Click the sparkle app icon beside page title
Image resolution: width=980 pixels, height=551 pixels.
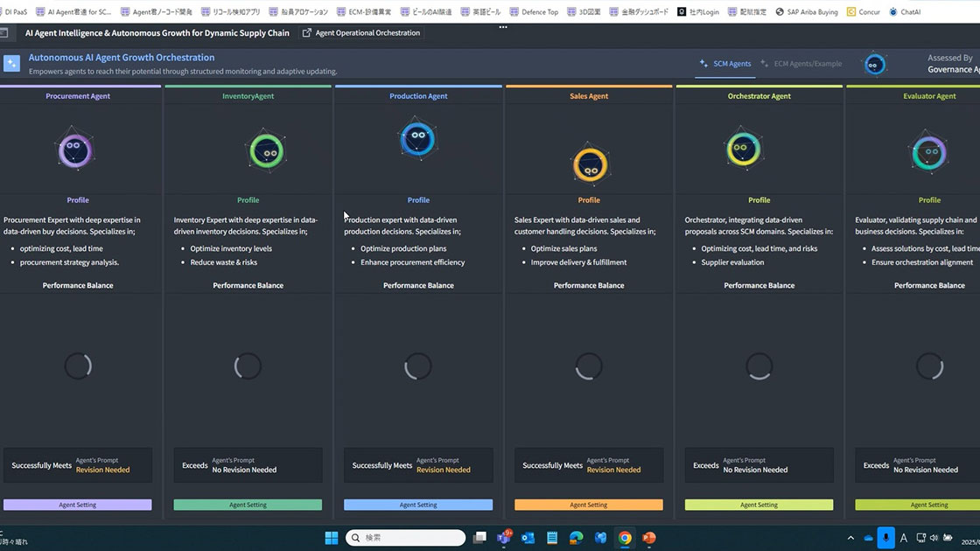click(x=11, y=64)
